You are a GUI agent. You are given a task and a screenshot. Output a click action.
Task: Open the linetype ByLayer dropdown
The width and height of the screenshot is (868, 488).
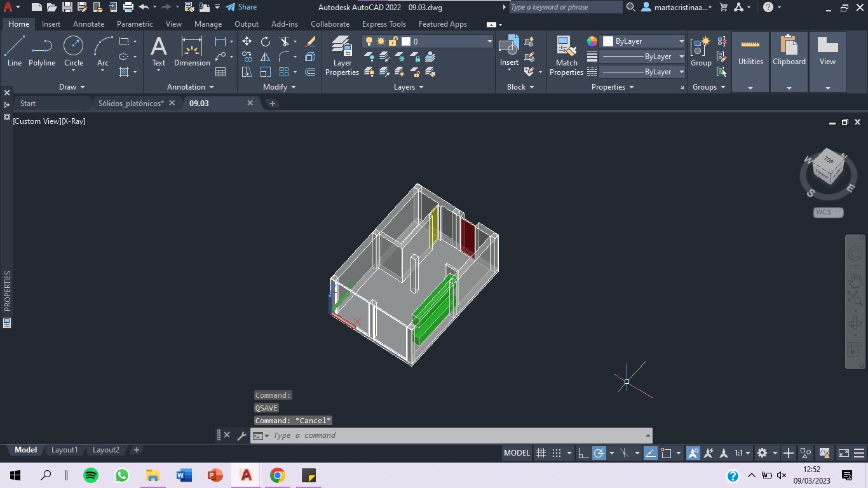[643, 72]
